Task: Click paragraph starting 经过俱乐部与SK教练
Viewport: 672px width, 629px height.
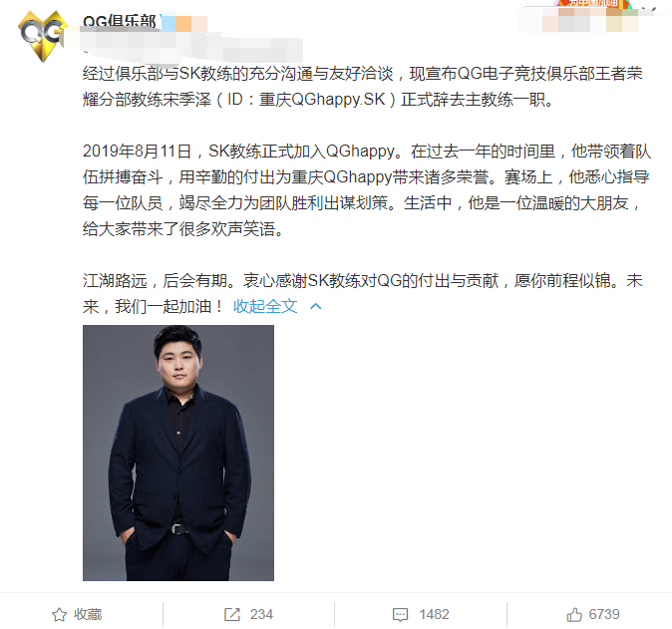Action: [363, 87]
